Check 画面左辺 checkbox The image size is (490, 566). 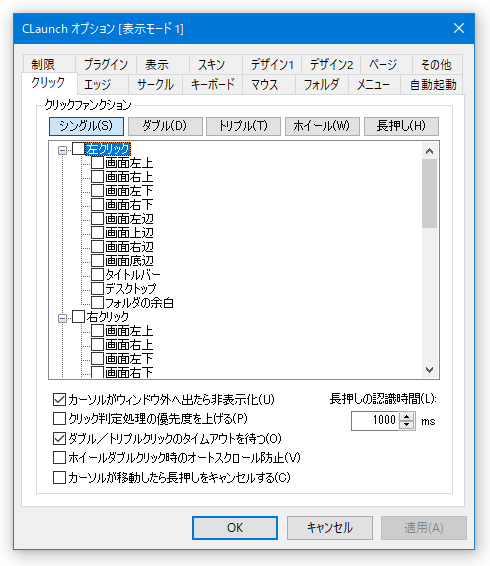click(97, 219)
